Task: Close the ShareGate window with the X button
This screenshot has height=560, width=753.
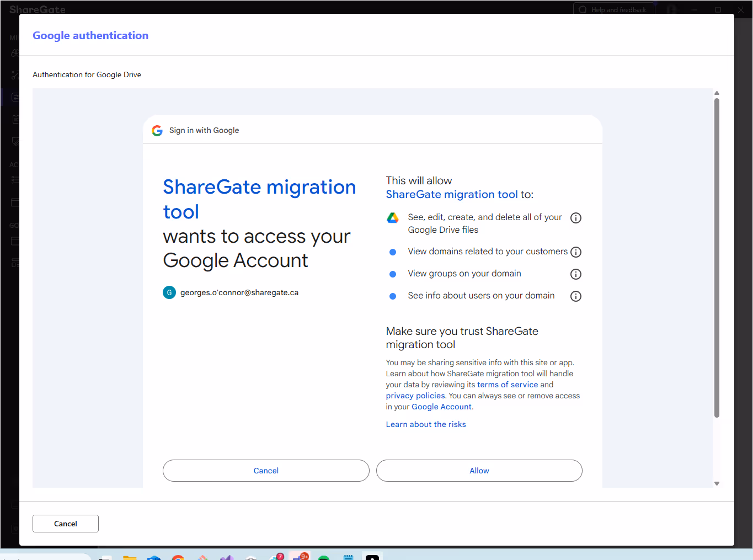Action: point(741,9)
